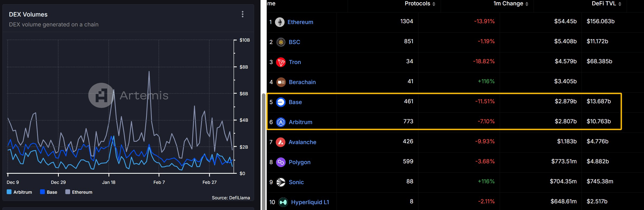
Task: Sort table by DeFi TVL column
Action: [606, 4]
